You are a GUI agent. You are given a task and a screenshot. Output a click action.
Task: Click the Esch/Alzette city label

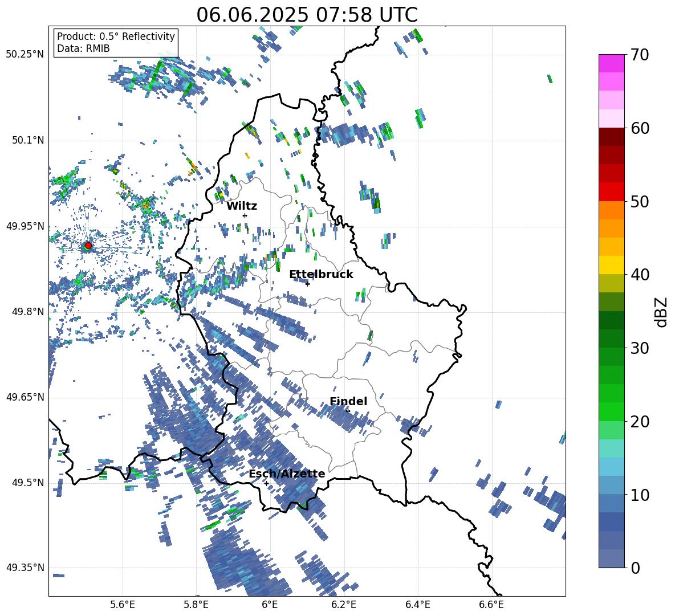click(287, 474)
